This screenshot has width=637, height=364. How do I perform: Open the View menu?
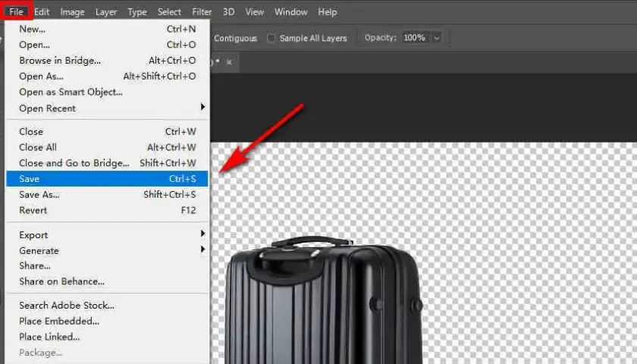(255, 12)
